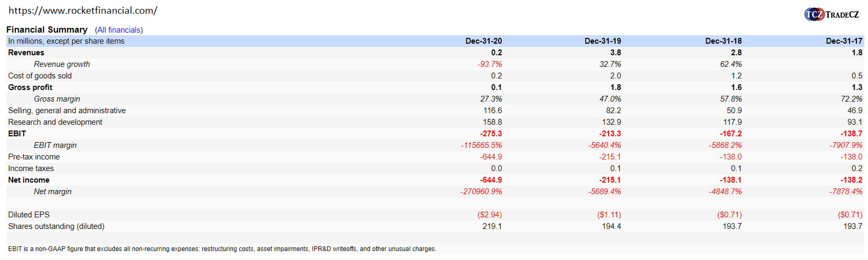Select the EBIT row label
868x260 pixels.
tap(17, 134)
